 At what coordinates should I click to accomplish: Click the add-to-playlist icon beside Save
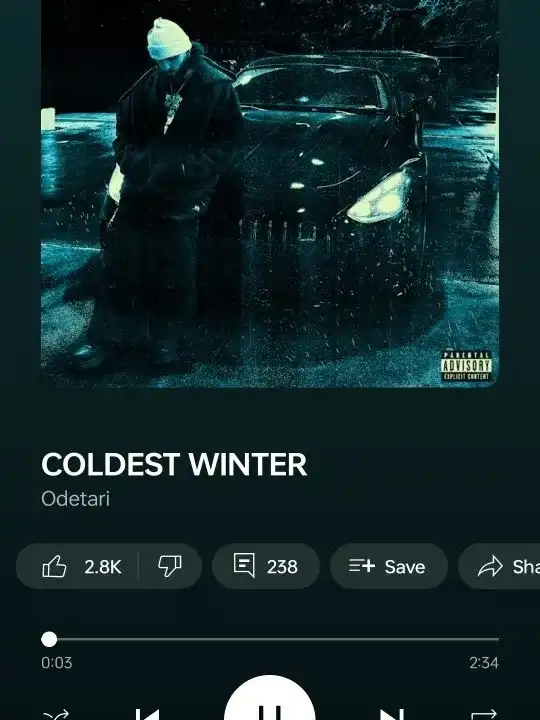(x=362, y=566)
